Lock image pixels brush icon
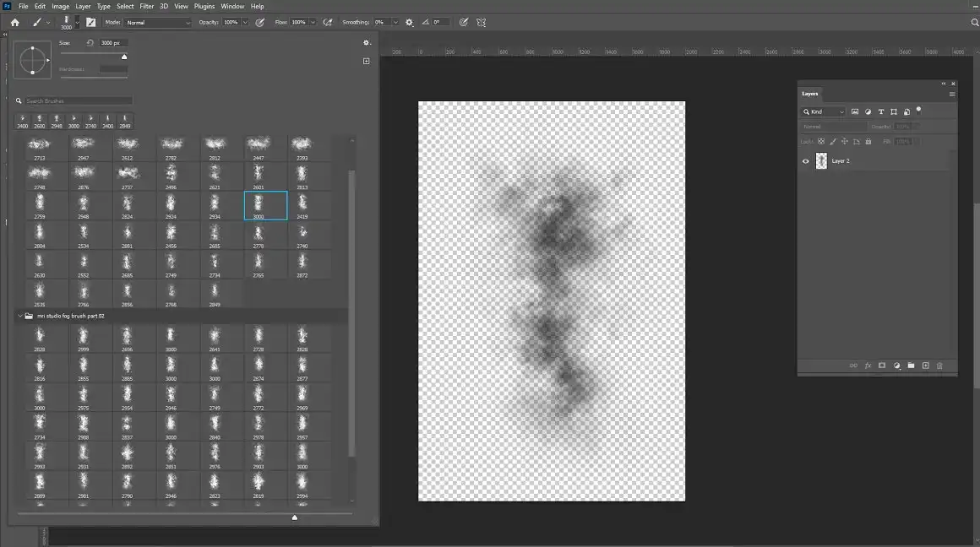This screenshot has height=547, width=980. tap(833, 142)
